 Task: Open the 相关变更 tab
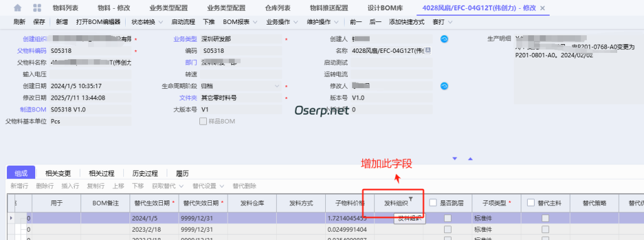point(58,173)
